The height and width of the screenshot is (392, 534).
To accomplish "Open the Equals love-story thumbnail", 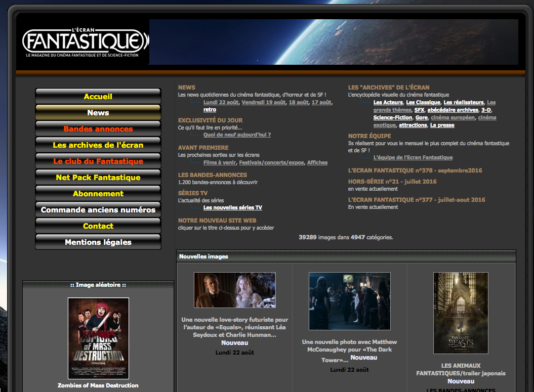I will tap(235, 290).
